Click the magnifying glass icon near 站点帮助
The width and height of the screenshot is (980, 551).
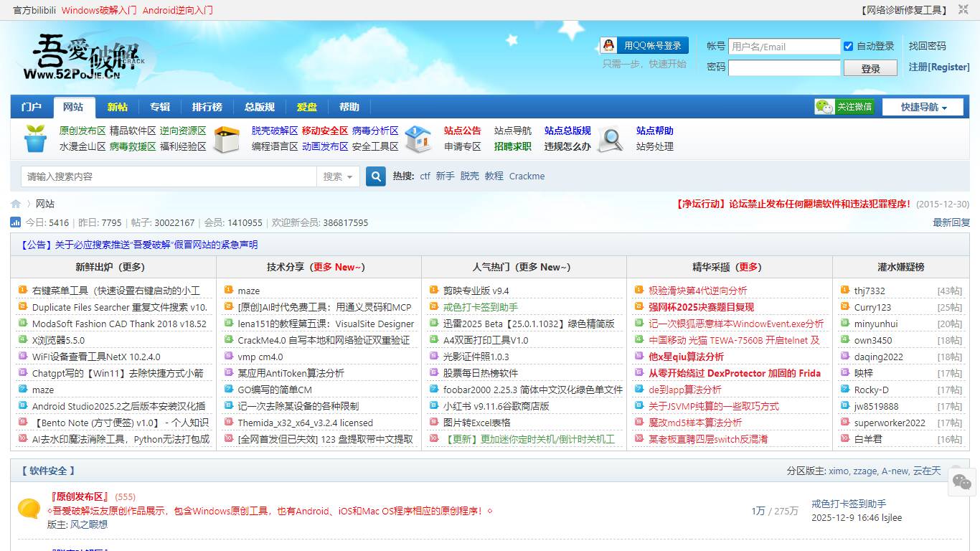611,139
